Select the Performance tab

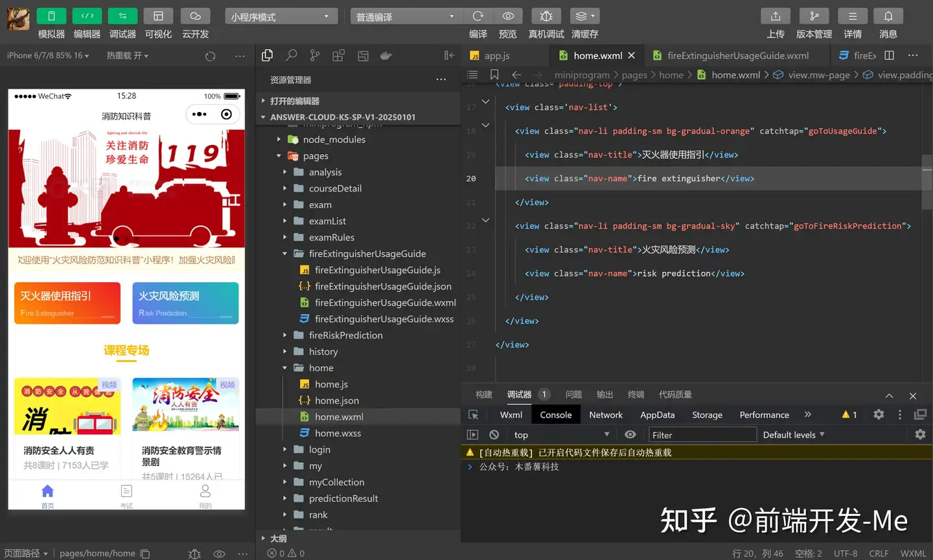point(765,415)
